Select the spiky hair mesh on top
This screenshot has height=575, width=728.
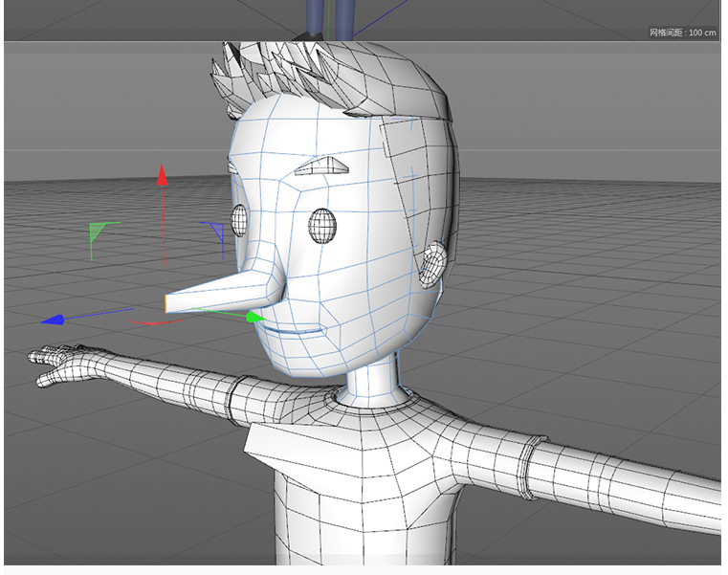pyautogui.click(x=316, y=77)
